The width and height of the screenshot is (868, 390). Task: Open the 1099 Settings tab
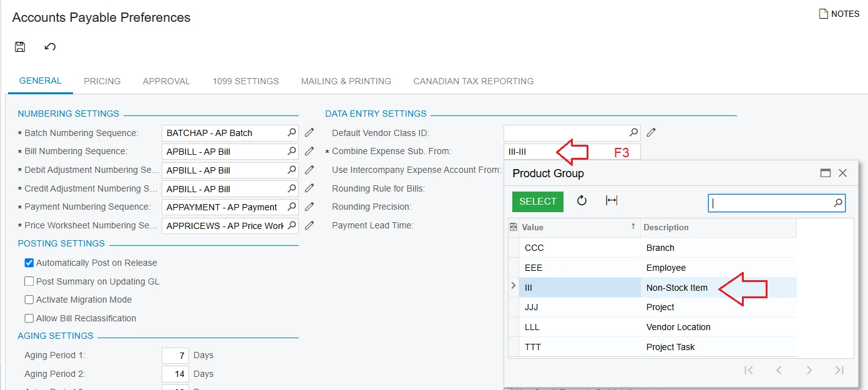[246, 81]
